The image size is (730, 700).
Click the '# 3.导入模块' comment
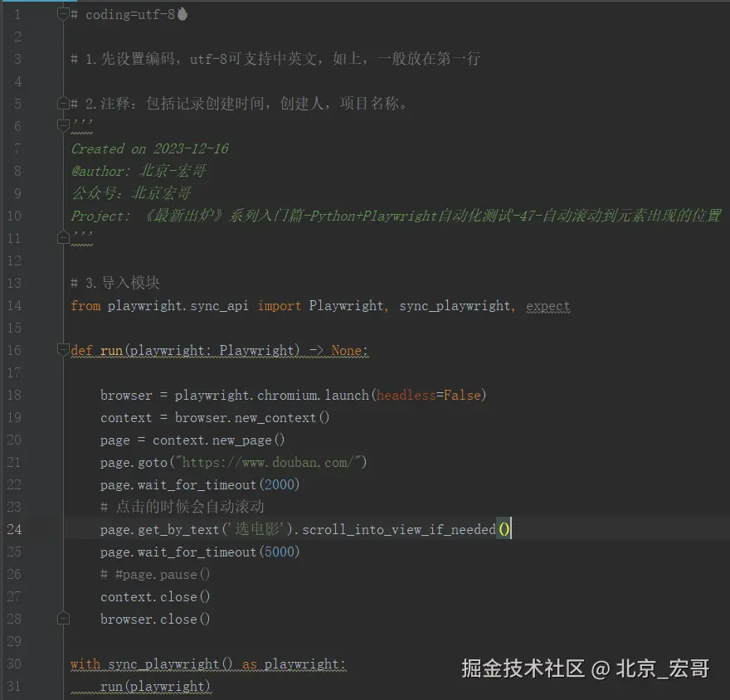[x=115, y=283]
